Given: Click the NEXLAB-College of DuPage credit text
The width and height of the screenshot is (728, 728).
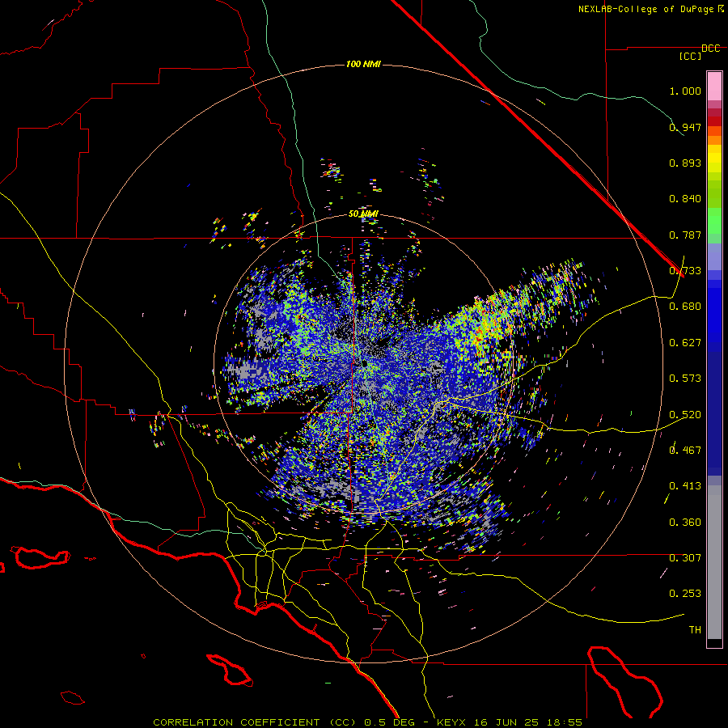Looking at the screenshot, I should pos(650,9).
